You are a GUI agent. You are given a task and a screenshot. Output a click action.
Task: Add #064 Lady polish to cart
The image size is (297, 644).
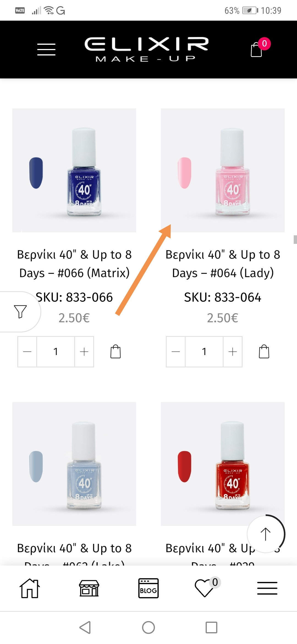pos(264,351)
